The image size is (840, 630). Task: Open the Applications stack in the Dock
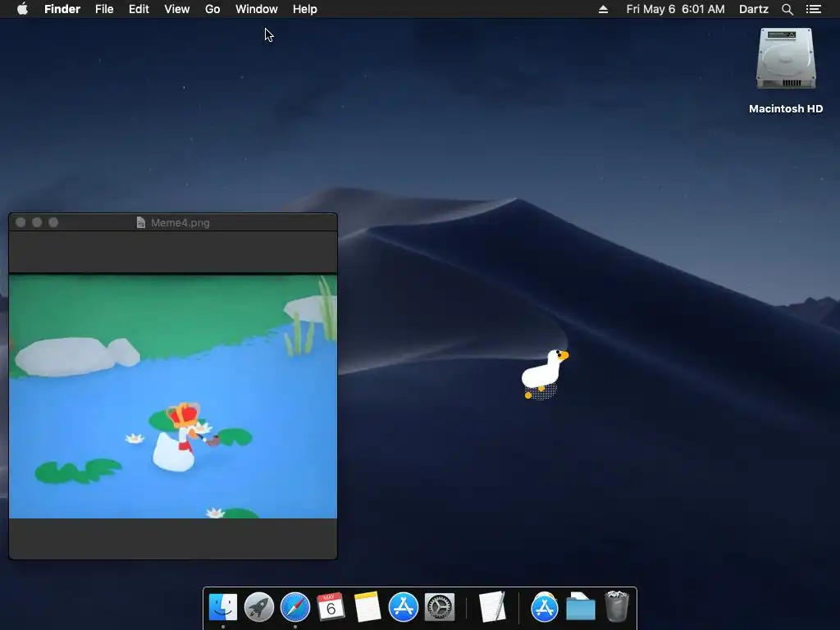point(545,608)
